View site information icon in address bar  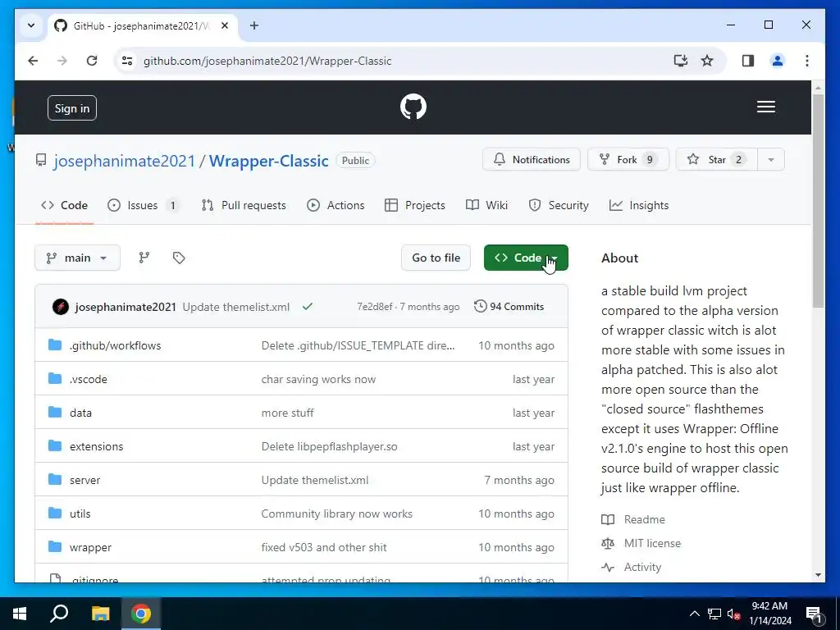pos(127,61)
